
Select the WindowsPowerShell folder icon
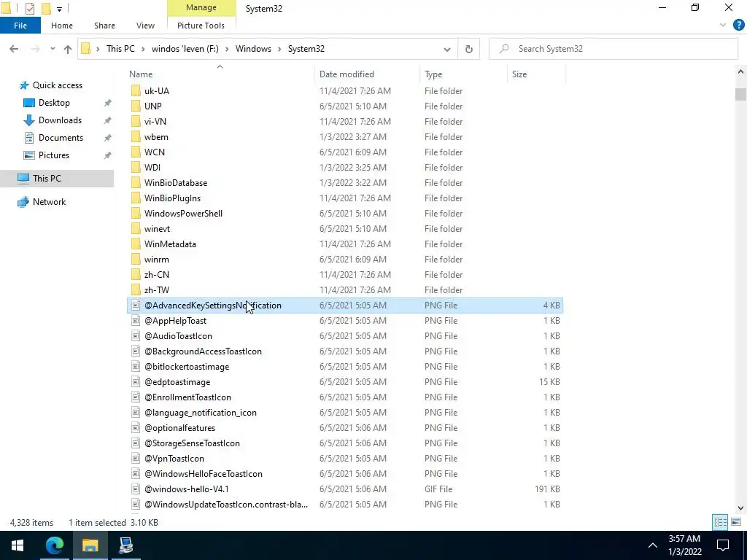(x=136, y=214)
